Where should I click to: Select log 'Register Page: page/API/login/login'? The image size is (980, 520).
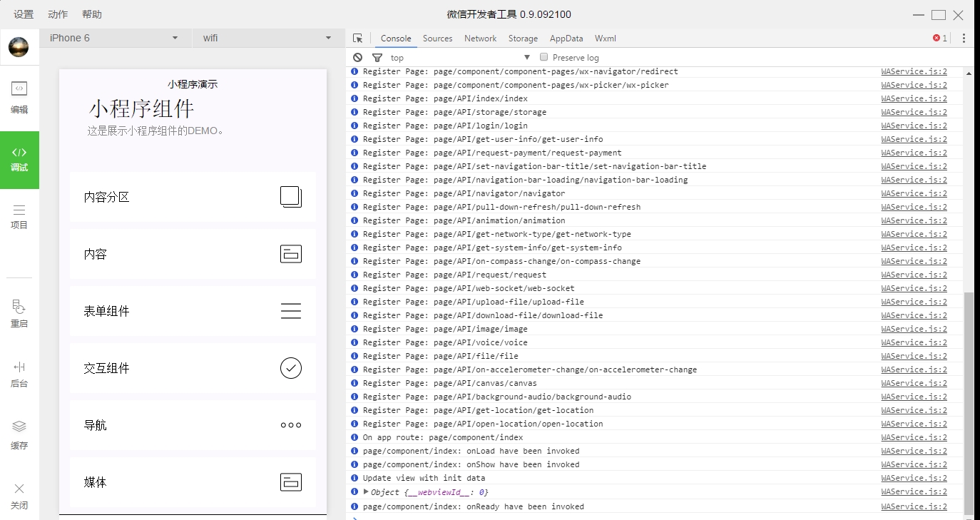pyautogui.click(x=445, y=126)
